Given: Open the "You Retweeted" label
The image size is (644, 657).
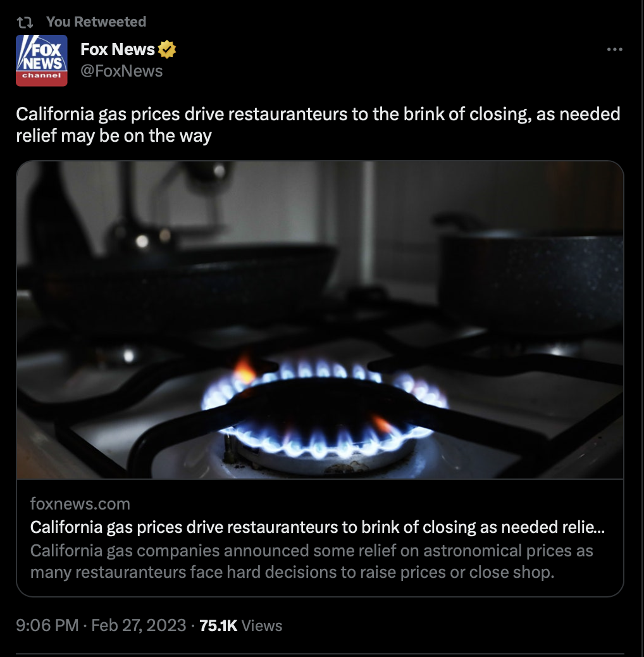Looking at the screenshot, I should point(96,22).
